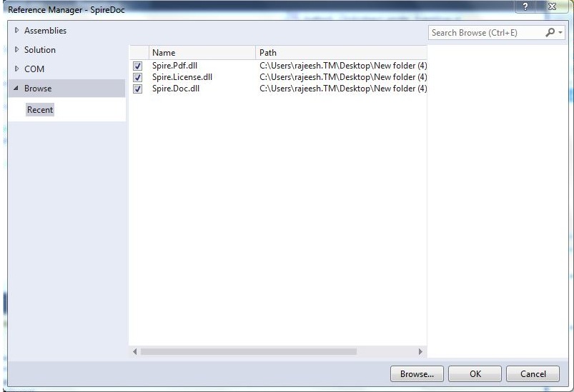Click the Cancel button
Viewport: 574px width, 392px height.
point(533,373)
